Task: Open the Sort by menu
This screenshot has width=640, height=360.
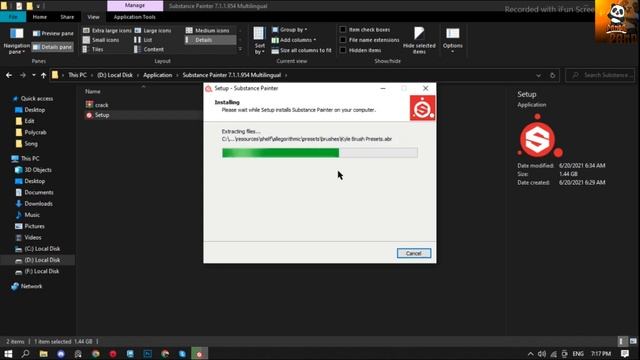Action: [x=259, y=41]
